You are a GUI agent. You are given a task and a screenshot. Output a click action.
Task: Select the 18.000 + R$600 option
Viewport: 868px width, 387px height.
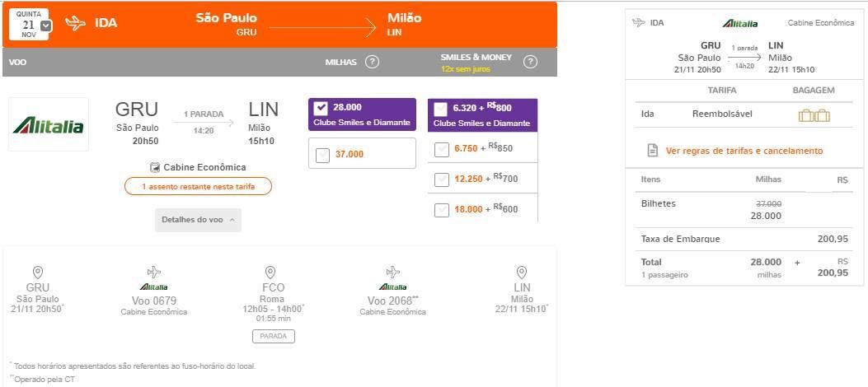tap(441, 210)
